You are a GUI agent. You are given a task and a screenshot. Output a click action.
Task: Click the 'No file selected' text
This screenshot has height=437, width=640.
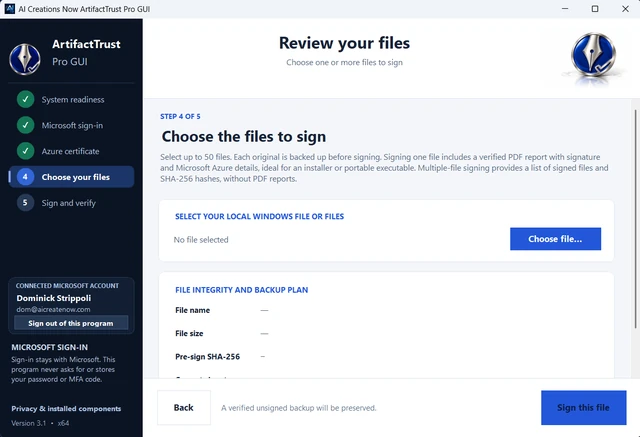(x=201, y=240)
